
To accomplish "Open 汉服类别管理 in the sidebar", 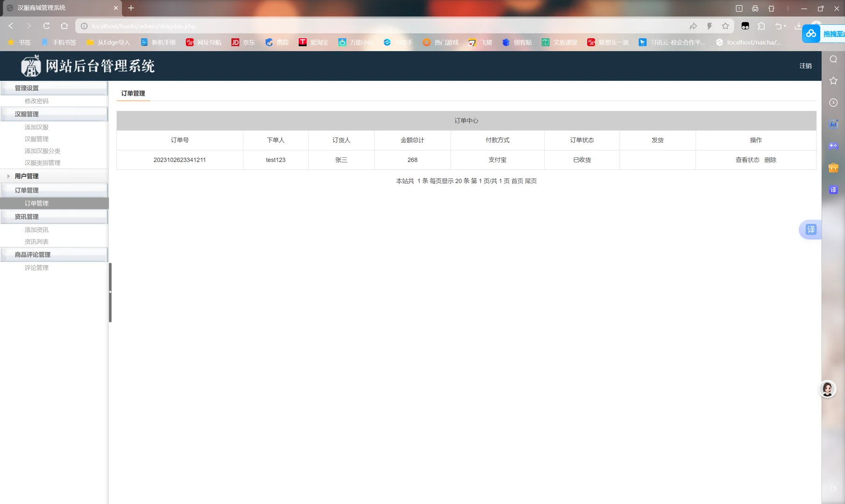I will click(43, 163).
